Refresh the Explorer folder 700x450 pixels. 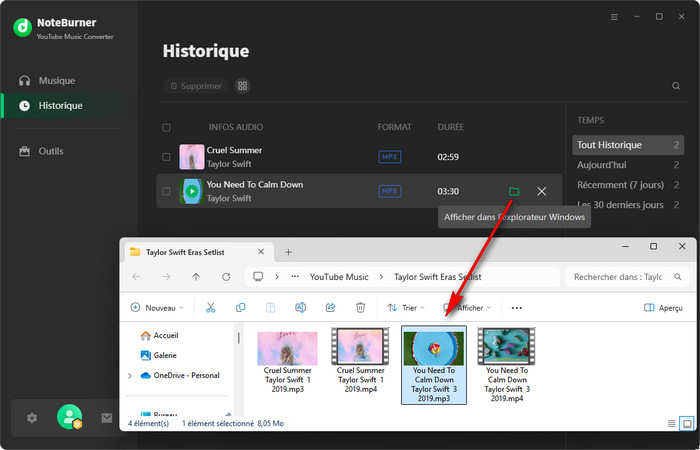(x=226, y=277)
